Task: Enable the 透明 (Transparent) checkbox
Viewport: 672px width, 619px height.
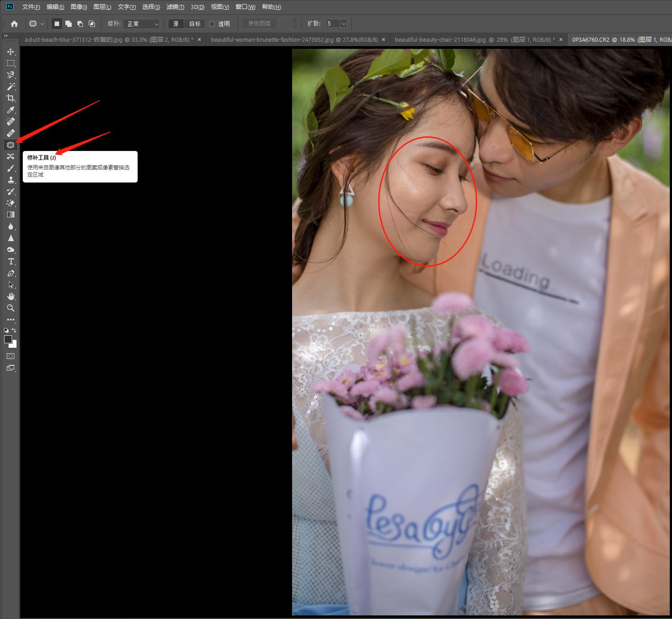Action: click(212, 24)
